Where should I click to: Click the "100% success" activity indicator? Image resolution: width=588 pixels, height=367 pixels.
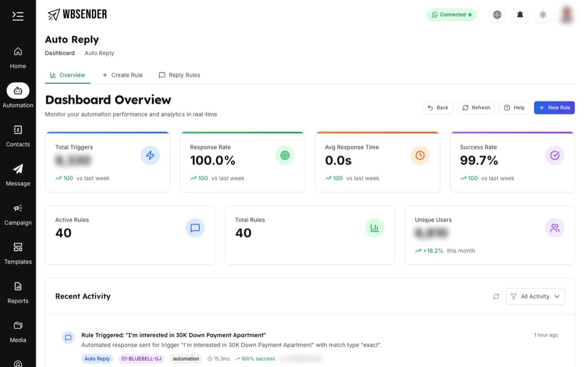(x=255, y=359)
